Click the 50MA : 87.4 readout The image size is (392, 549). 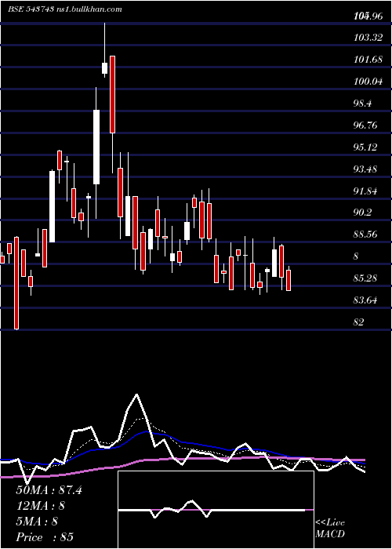click(49, 490)
